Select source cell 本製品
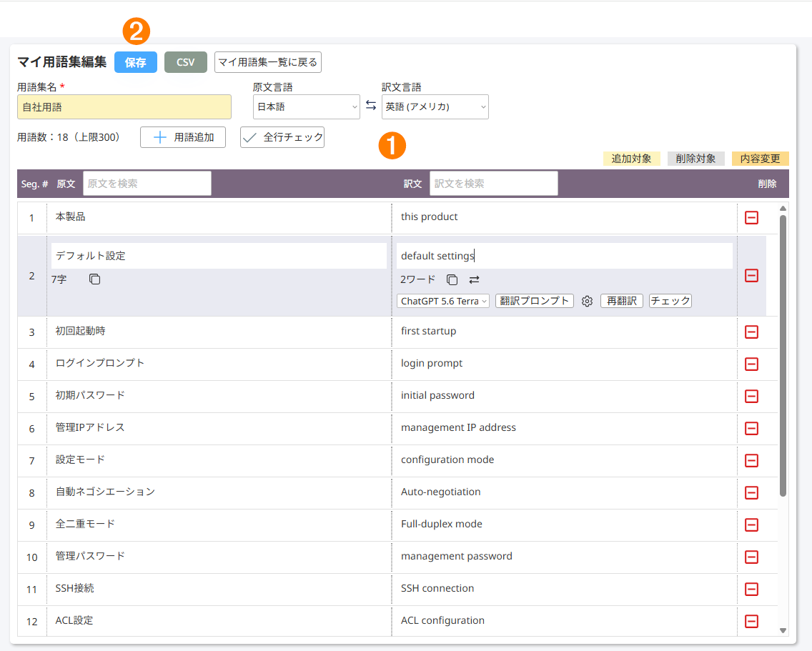The image size is (812, 651). (219, 217)
